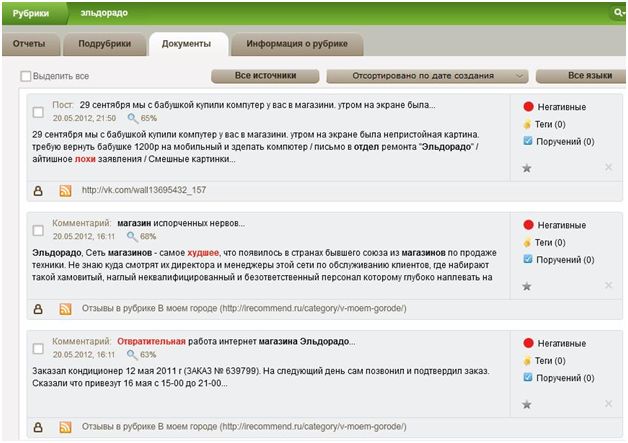Click RSS icon in 'магазин испорченных нервов' footer
The height and width of the screenshot is (443, 628).
pos(65,309)
